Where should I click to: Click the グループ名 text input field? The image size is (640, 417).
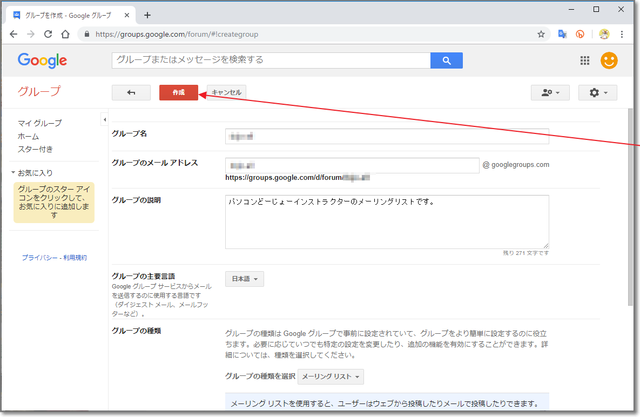387,136
